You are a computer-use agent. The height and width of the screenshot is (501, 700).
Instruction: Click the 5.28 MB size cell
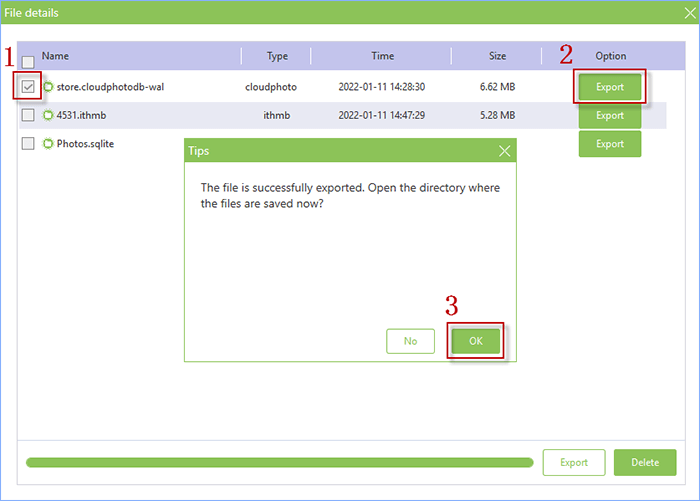click(497, 115)
